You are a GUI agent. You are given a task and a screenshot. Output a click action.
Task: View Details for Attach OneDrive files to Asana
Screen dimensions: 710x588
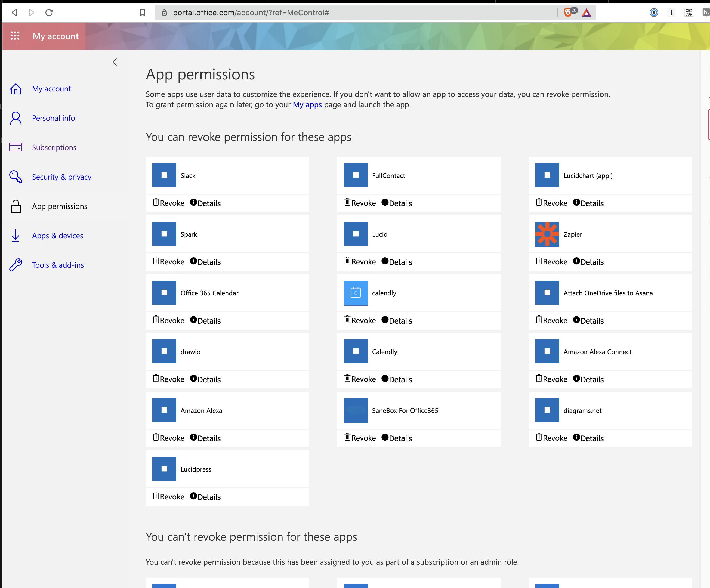[x=588, y=321]
